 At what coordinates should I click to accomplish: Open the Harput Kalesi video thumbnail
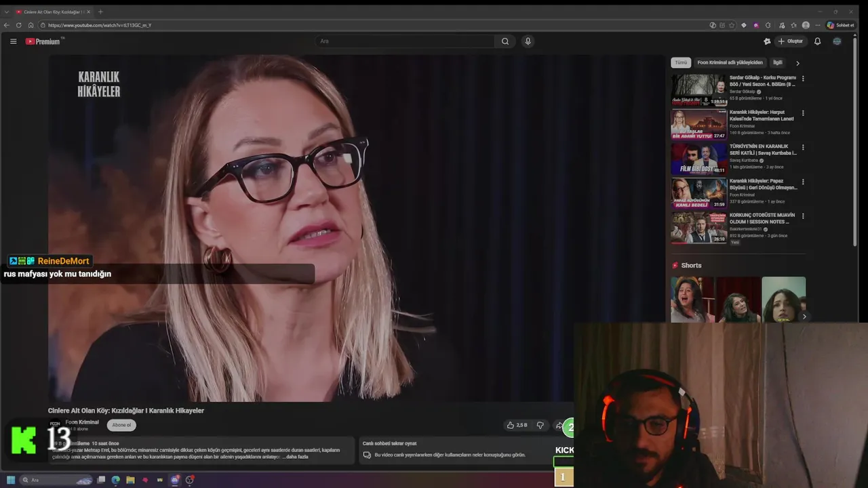coord(698,124)
